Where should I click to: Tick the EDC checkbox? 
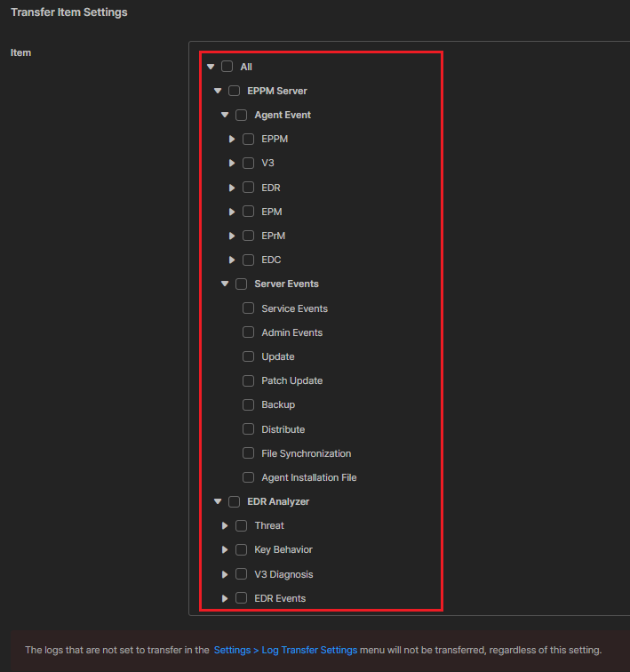tap(249, 260)
